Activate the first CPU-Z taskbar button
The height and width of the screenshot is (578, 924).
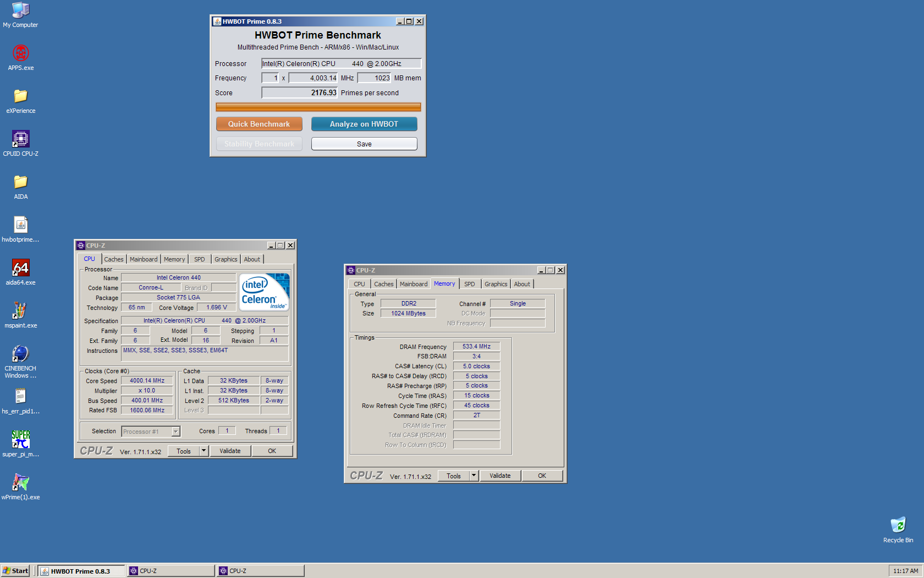point(171,571)
